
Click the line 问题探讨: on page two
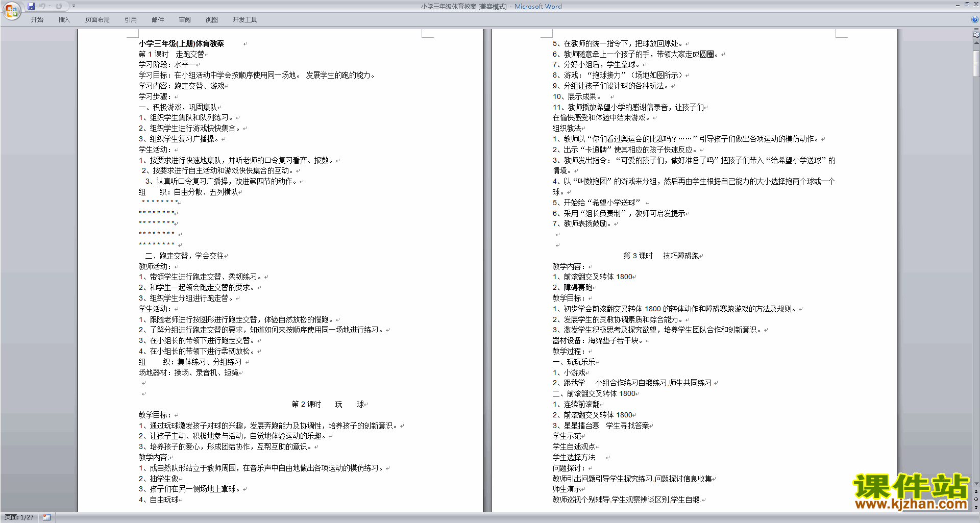(569, 468)
